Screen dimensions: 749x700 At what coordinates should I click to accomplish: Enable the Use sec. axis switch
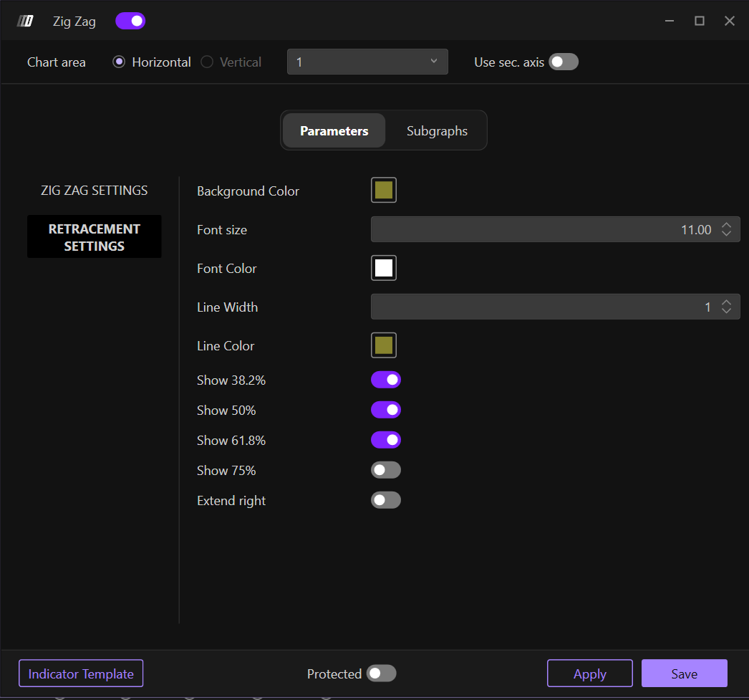point(564,62)
